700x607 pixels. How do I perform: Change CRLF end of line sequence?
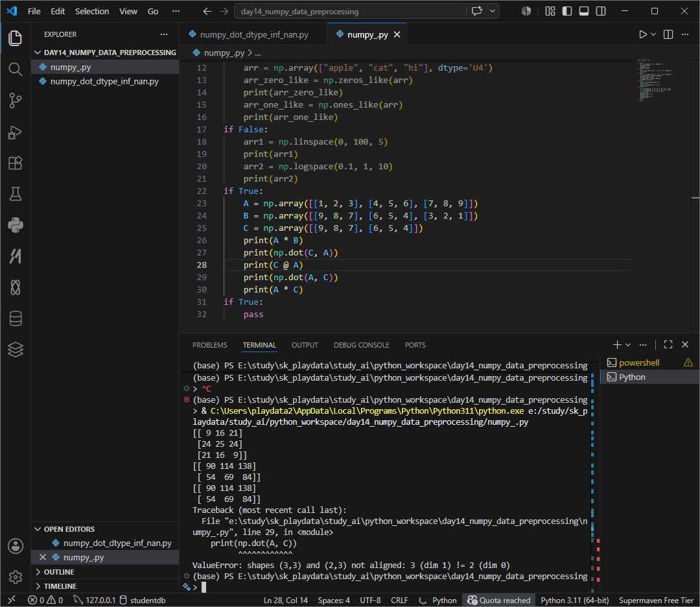coord(399,601)
